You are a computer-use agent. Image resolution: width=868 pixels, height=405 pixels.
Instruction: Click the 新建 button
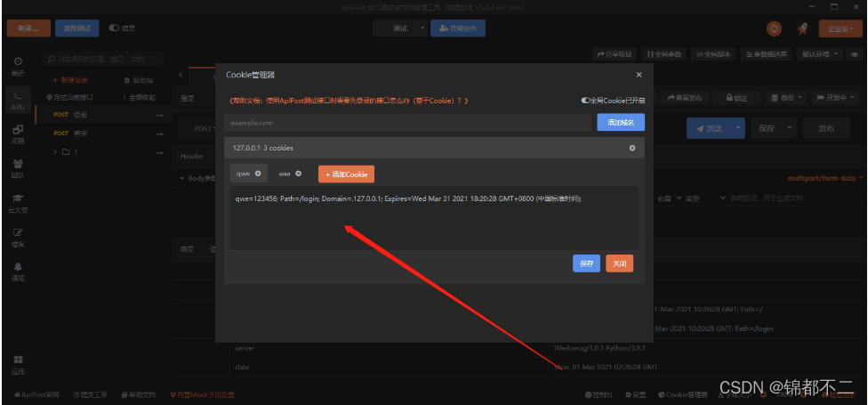click(28, 28)
